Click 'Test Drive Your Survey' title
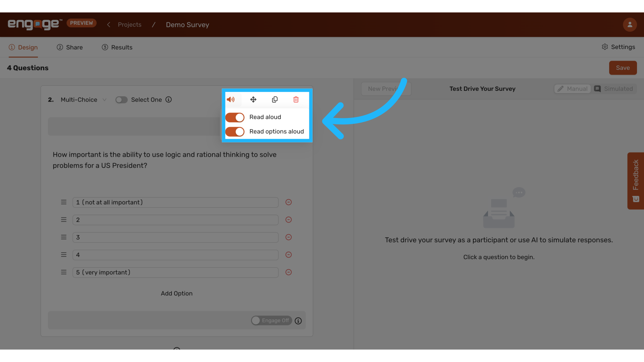This screenshot has width=644, height=362. pos(482,89)
